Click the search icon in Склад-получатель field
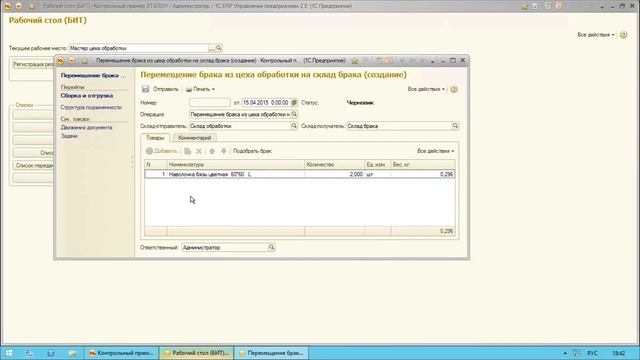640x360 pixels. (x=455, y=126)
